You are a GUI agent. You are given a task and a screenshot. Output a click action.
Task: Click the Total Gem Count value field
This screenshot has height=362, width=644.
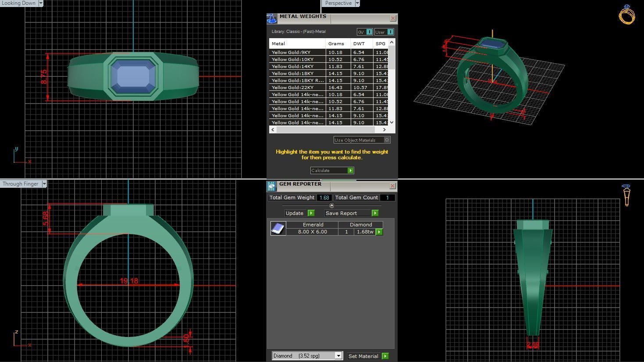(387, 197)
